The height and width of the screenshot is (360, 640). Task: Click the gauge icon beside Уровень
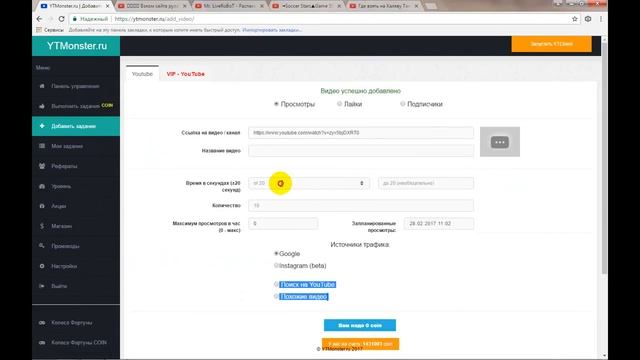[x=42, y=186]
